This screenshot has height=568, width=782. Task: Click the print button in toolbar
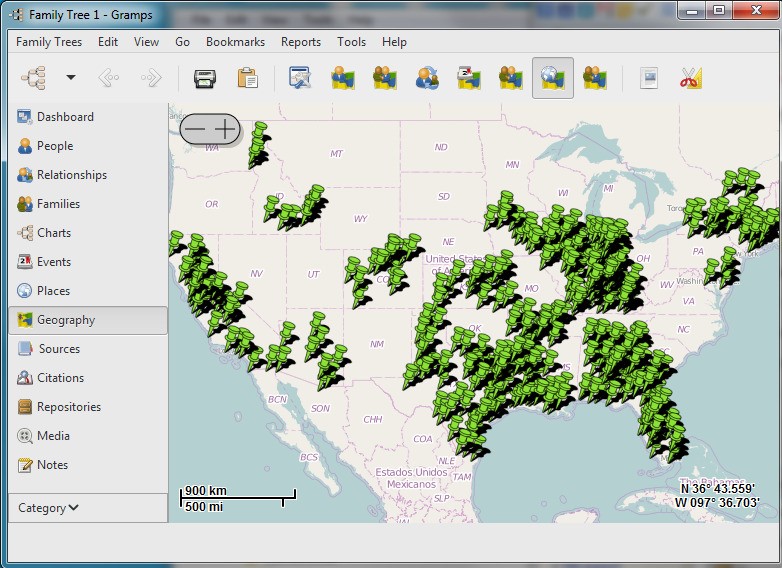205,78
